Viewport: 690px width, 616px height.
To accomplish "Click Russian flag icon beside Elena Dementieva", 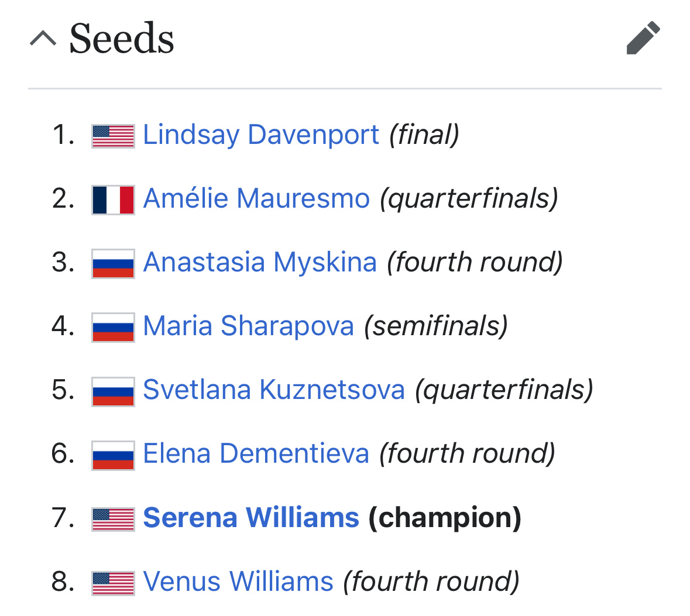I will 113,456.
